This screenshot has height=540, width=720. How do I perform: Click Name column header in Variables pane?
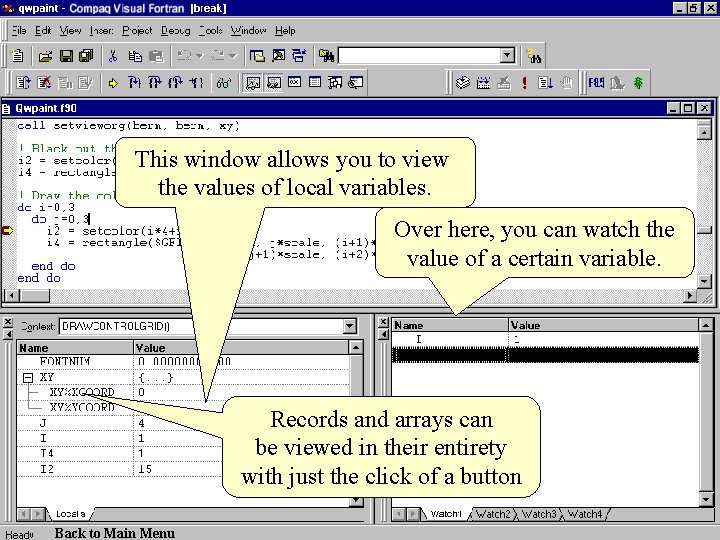click(x=75, y=348)
